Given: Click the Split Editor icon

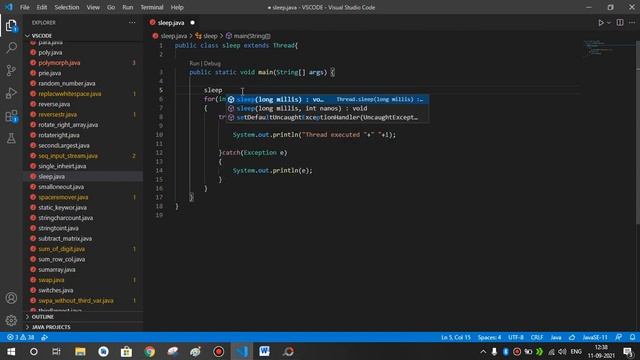Looking at the screenshot, I should [x=620, y=23].
